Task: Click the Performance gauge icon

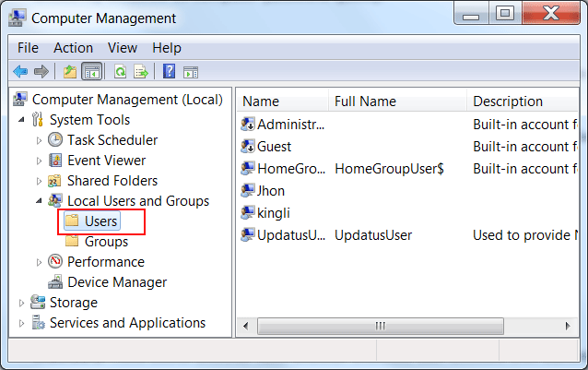Action: (55, 261)
